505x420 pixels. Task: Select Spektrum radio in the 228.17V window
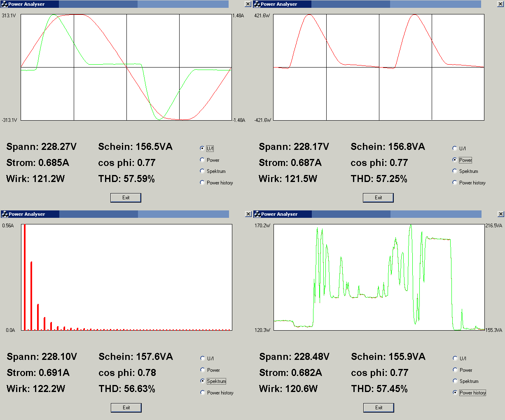454,171
